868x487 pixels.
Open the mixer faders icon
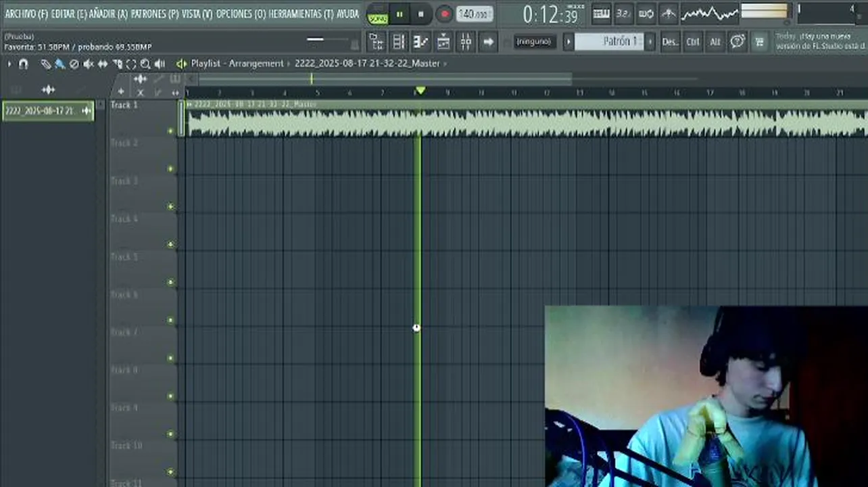pyautogui.click(x=466, y=41)
